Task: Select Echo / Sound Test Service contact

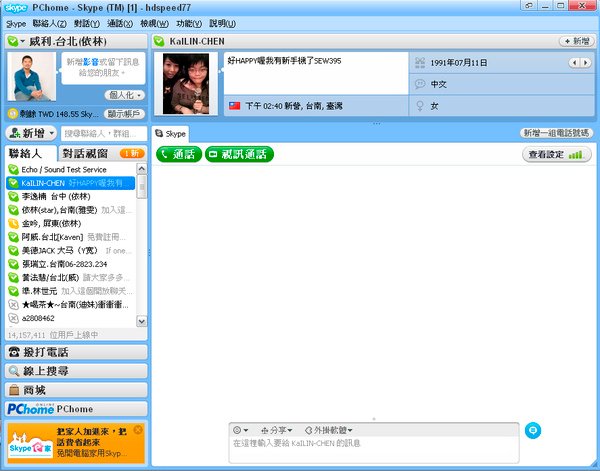Action: pyautogui.click(x=71, y=169)
